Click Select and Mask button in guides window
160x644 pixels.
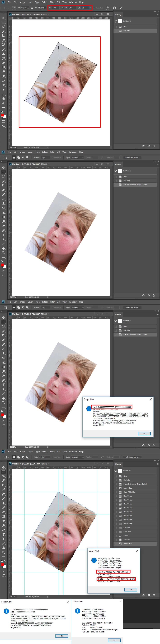tap(132, 457)
